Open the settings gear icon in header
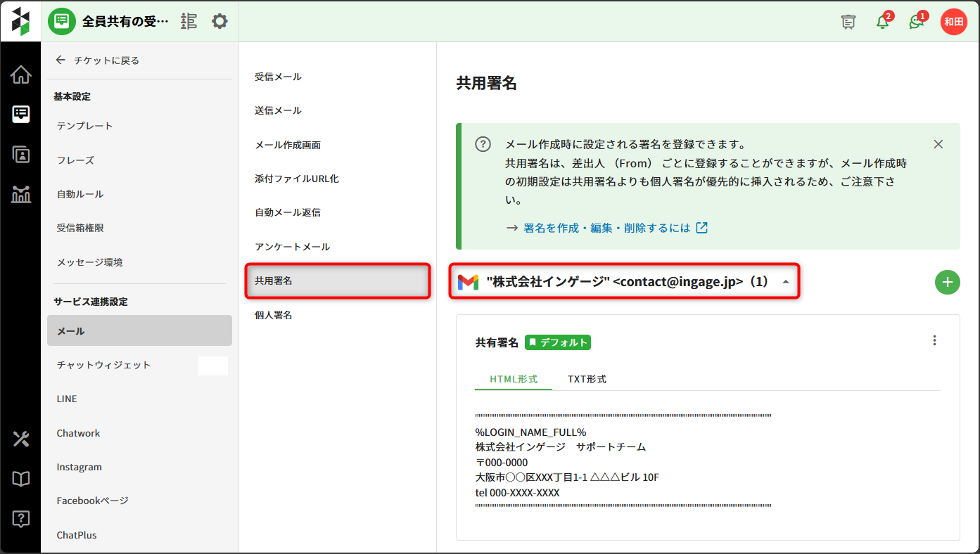 (x=219, y=22)
